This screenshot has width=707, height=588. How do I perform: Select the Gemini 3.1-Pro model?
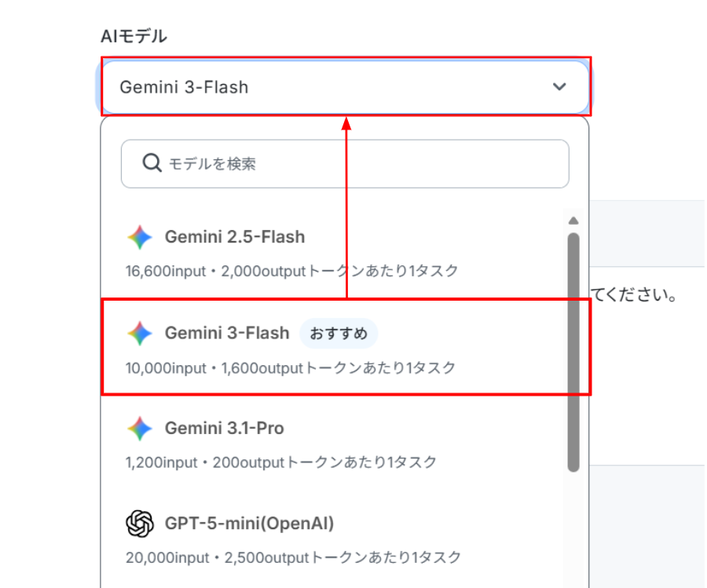click(333, 444)
